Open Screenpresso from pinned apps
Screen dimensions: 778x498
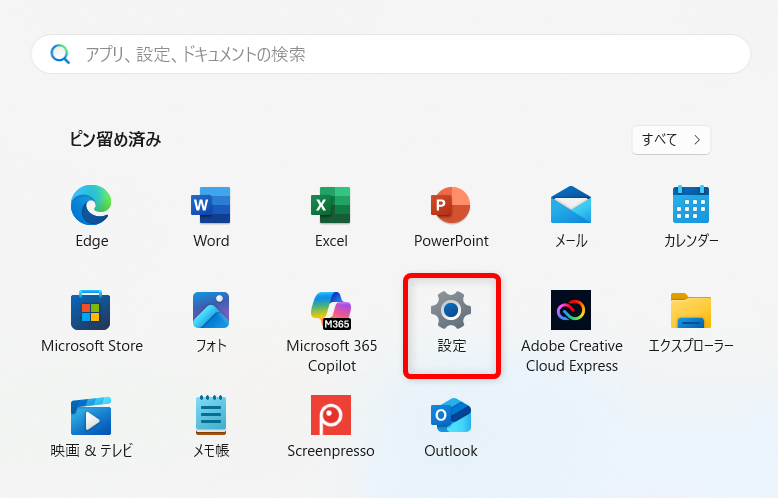point(331,427)
